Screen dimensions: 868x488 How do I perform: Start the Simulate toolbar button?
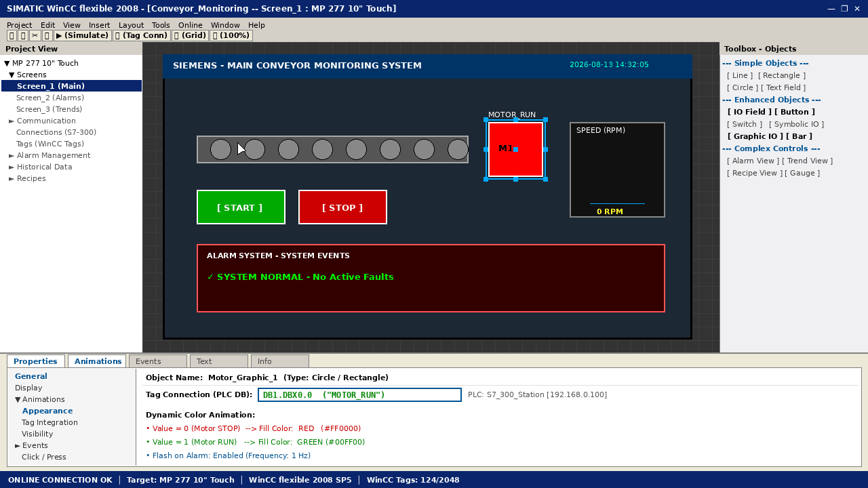click(x=82, y=35)
